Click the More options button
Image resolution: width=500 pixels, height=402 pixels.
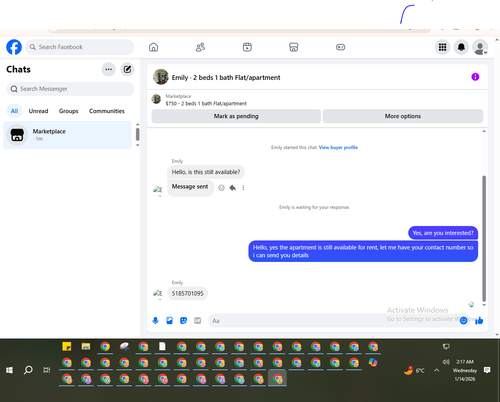403,116
